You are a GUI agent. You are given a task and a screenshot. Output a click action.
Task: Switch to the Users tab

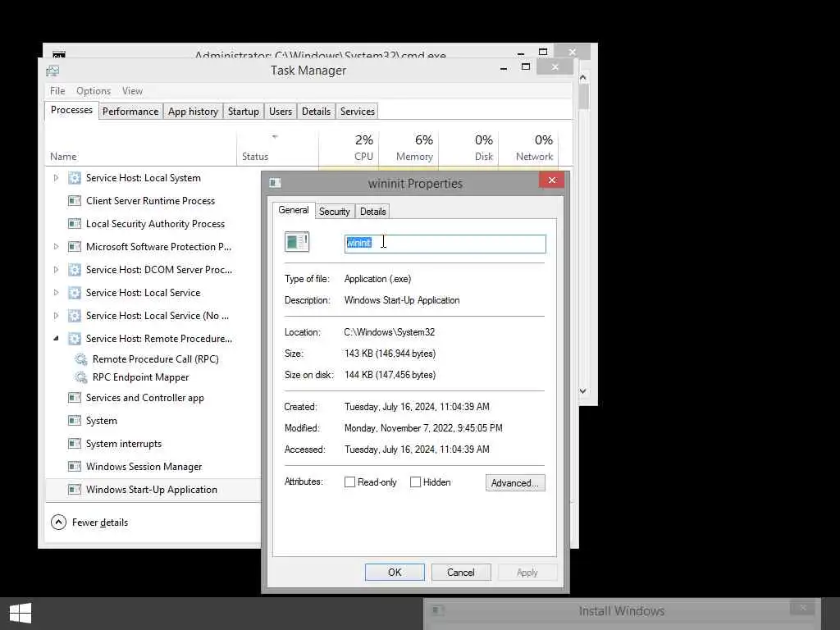pyautogui.click(x=281, y=112)
